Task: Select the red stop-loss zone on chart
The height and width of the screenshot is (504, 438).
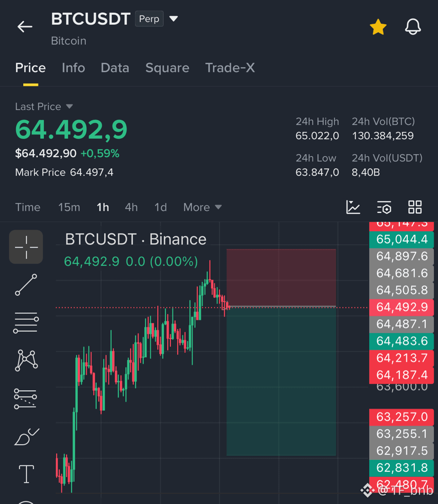Action: tap(281, 277)
